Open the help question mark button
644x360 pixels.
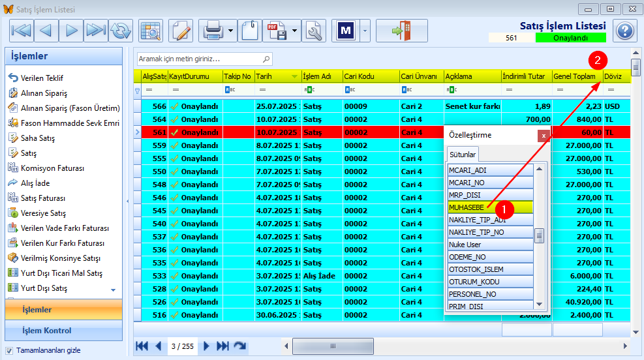coord(624,31)
